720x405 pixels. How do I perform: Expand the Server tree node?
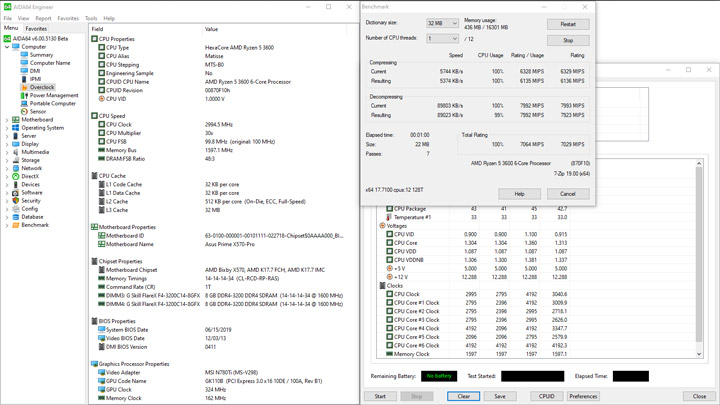(x=7, y=136)
